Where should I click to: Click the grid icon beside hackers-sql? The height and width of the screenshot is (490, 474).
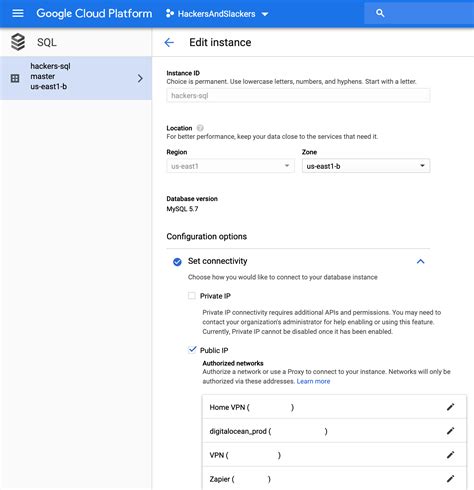coord(15,78)
